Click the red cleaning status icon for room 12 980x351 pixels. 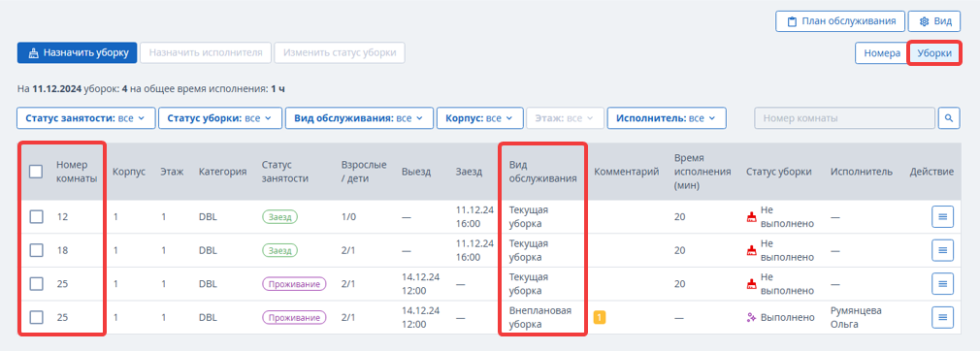(752, 217)
